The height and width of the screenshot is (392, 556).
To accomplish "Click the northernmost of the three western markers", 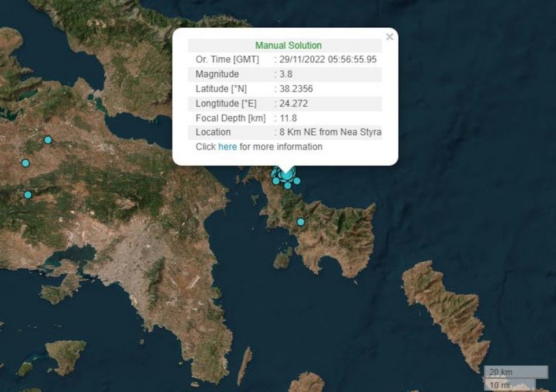I will tap(47, 140).
